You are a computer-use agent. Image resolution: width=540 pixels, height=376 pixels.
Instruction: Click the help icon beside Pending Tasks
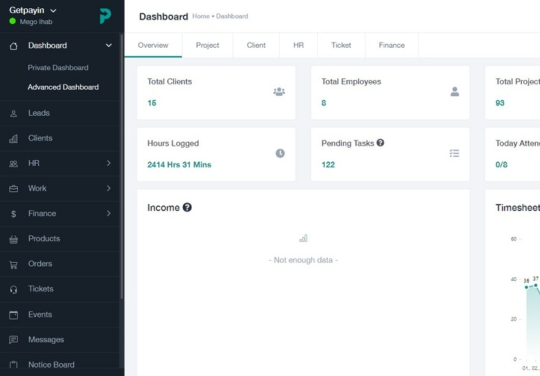(380, 143)
